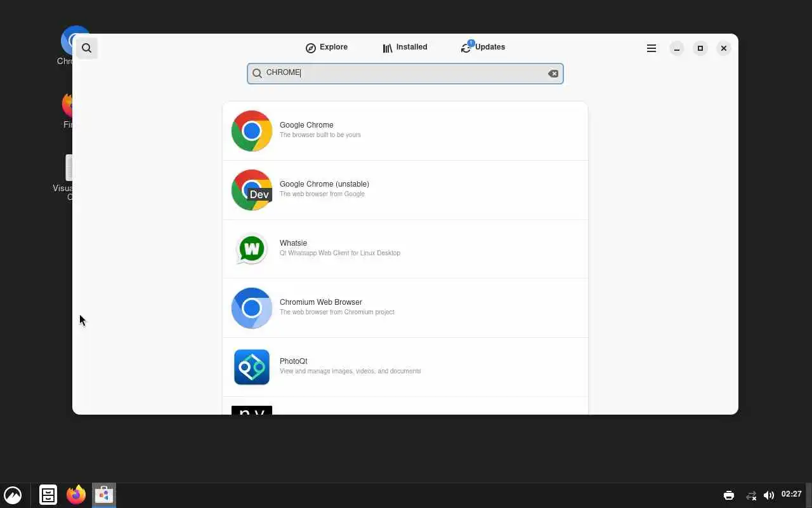
Task: Launch Firefox from the taskbar
Action: 76,495
